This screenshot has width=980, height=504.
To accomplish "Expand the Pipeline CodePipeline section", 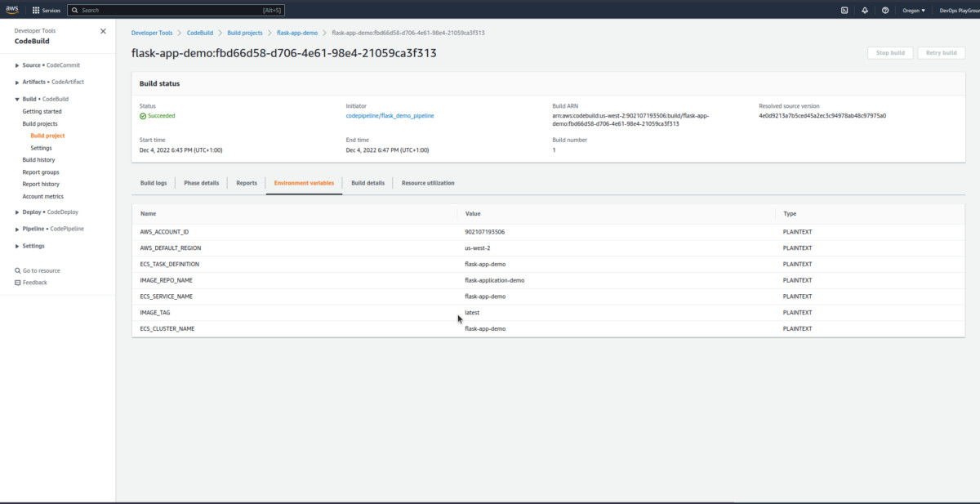I will coord(18,229).
